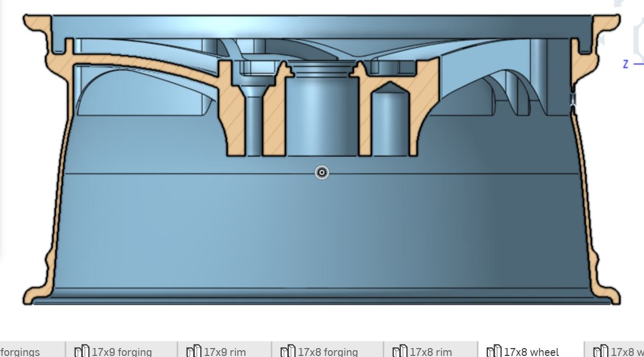
Task: Switch to the 17x9 rim tab
Action: click(224, 351)
